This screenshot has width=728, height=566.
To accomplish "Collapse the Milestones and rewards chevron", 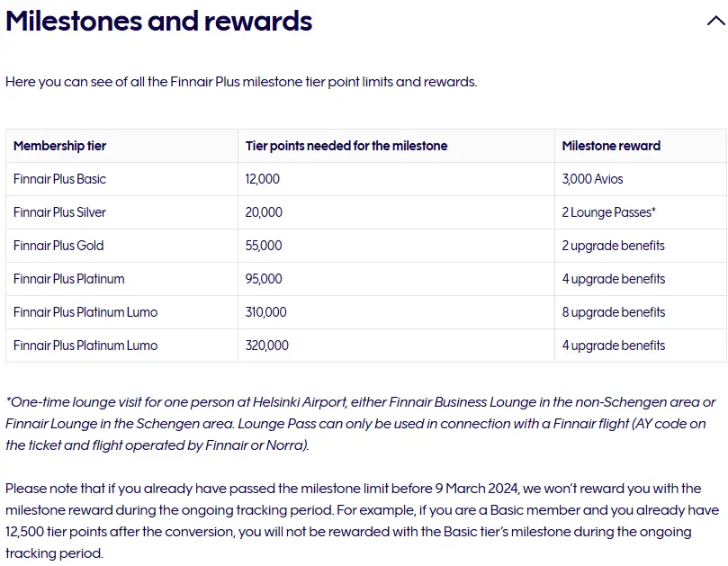I will (715, 22).
